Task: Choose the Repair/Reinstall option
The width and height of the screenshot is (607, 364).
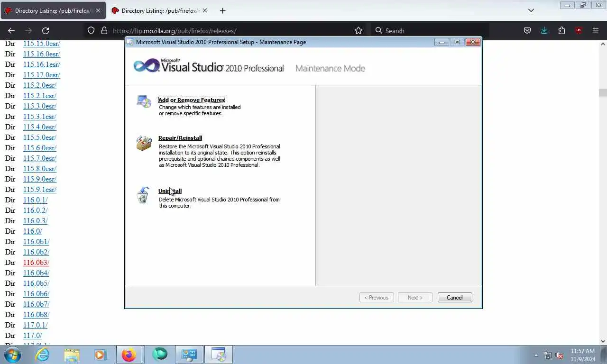Action: click(x=180, y=138)
